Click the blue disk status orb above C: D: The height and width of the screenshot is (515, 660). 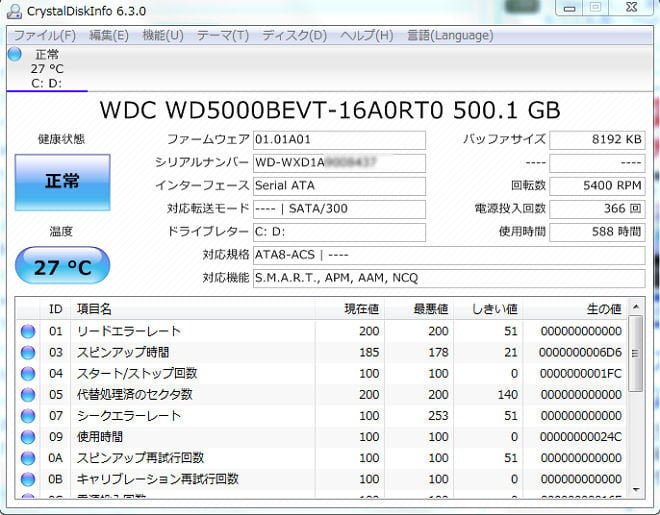14,54
